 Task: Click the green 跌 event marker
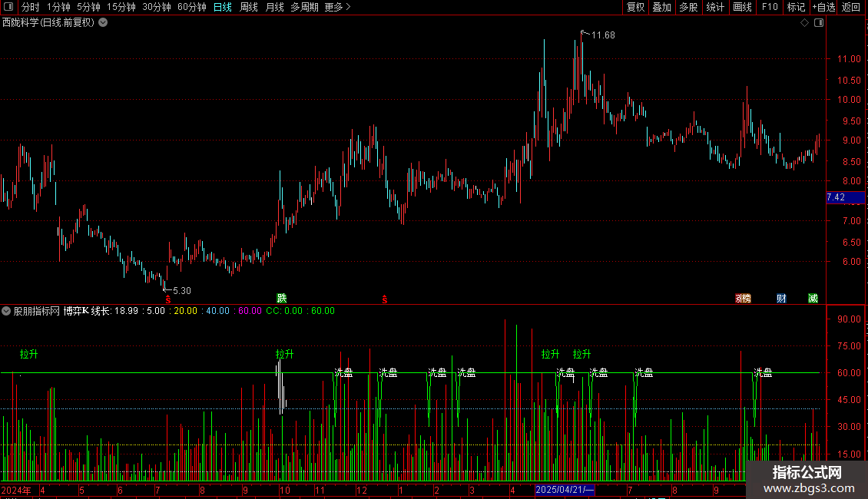pyautogui.click(x=282, y=298)
